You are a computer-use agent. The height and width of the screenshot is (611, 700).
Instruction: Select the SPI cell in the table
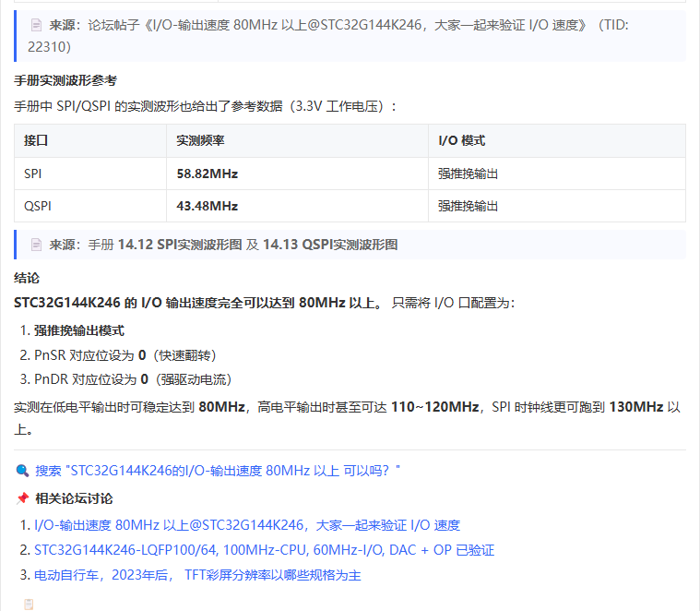point(90,174)
